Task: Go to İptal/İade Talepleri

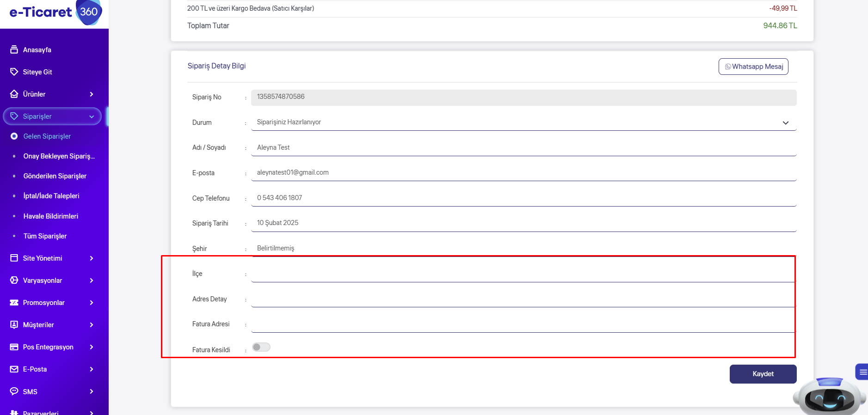Action: (x=51, y=196)
